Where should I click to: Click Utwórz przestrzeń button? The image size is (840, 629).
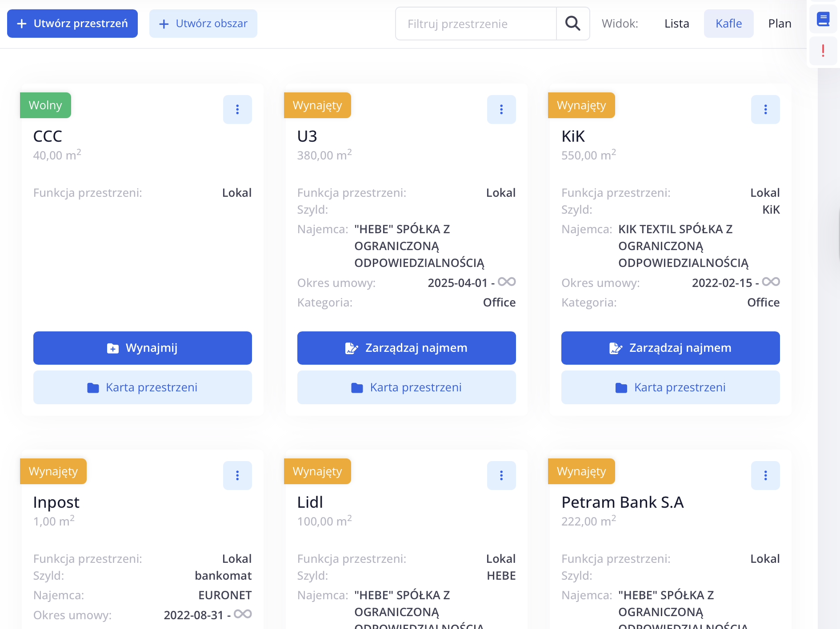[72, 24]
